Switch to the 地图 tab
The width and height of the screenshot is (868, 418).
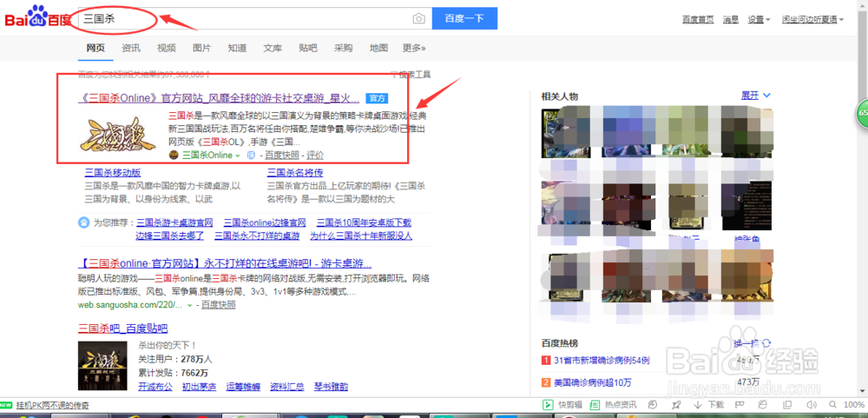[379, 49]
